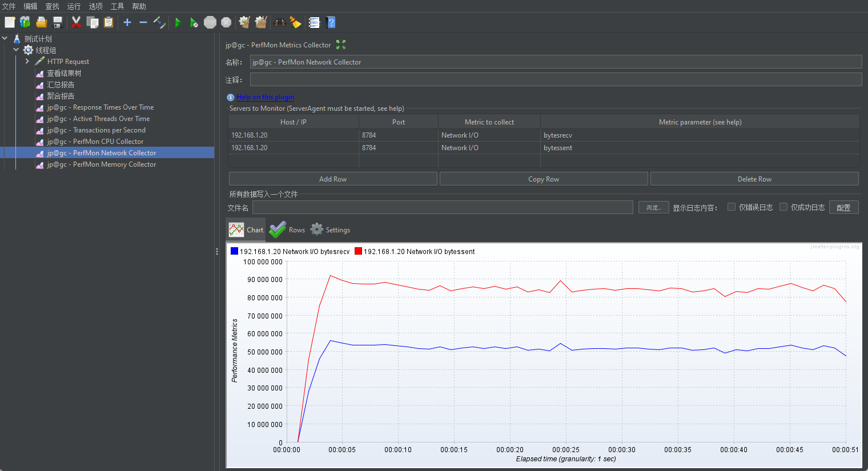Clear all results with double broom icon
Viewport: 868px width, 471px height.
261,22
